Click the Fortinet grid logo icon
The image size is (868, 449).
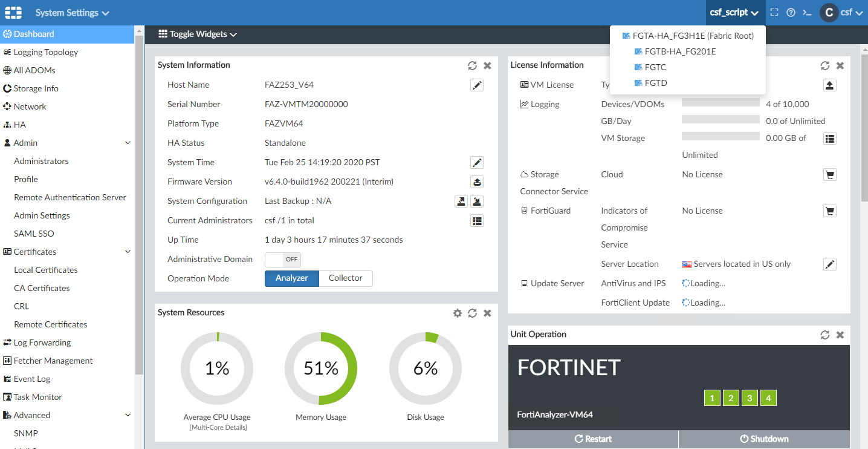coord(13,13)
